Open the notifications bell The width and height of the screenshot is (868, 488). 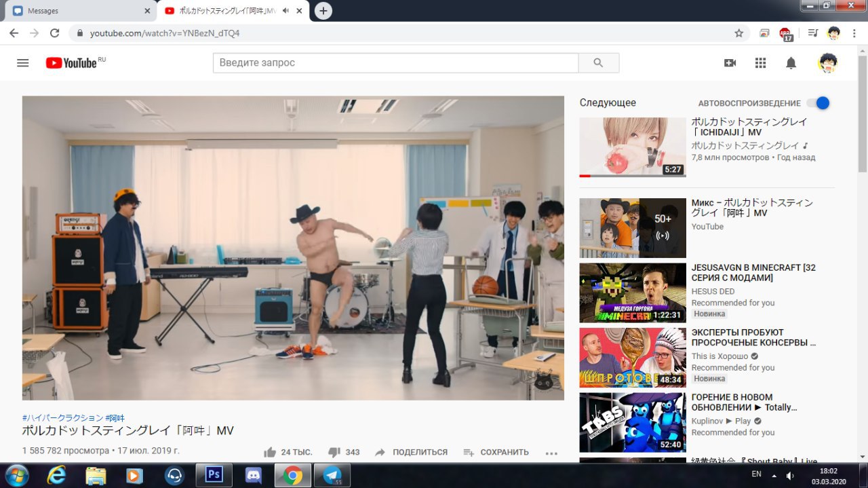tap(791, 62)
